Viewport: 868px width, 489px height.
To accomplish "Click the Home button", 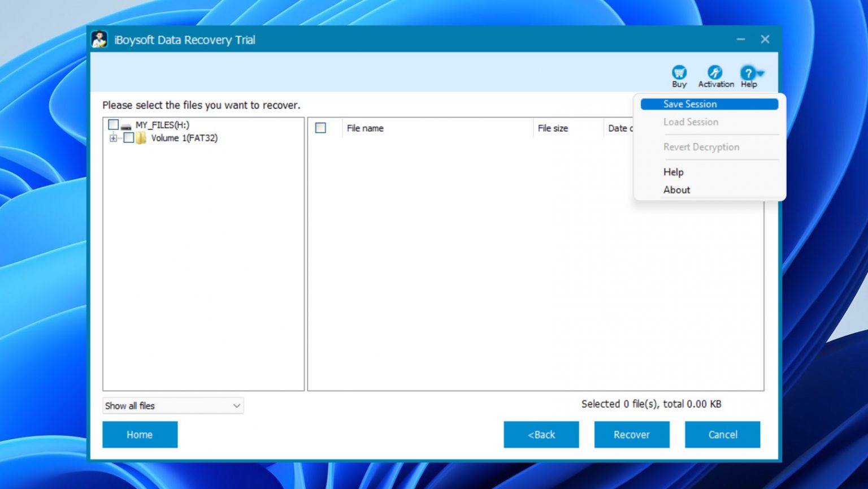I will [140, 434].
